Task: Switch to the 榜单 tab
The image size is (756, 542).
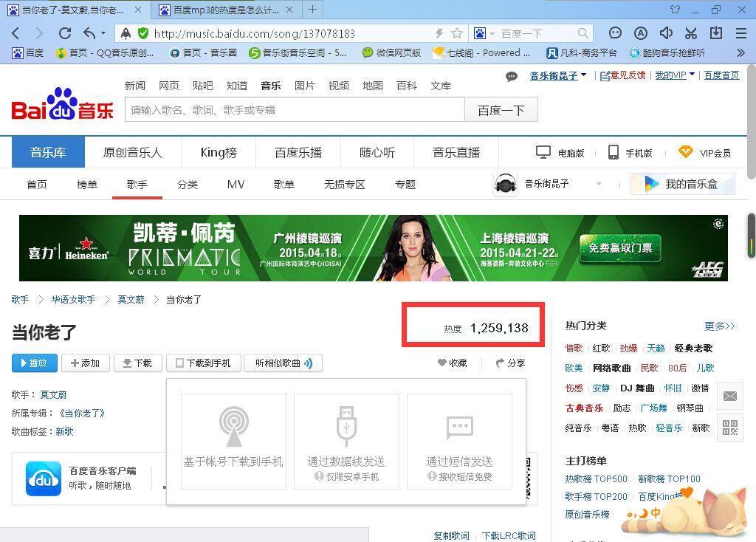Action: [x=86, y=184]
